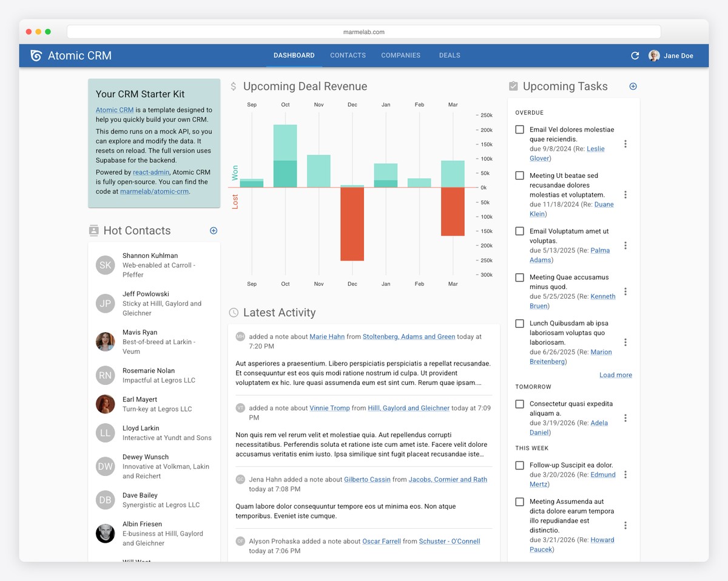The width and height of the screenshot is (728, 581).
Task: Add a new task via the plus icon
Action: tap(633, 86)
